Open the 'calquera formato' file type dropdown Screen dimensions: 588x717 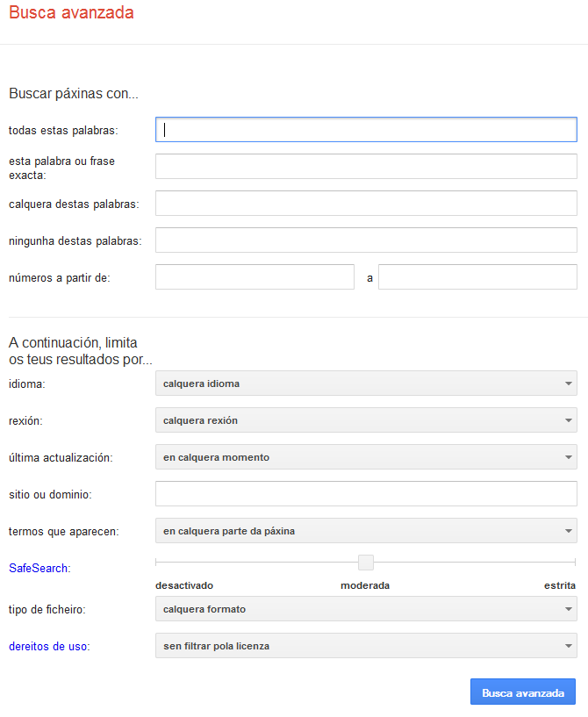point(366,609)
